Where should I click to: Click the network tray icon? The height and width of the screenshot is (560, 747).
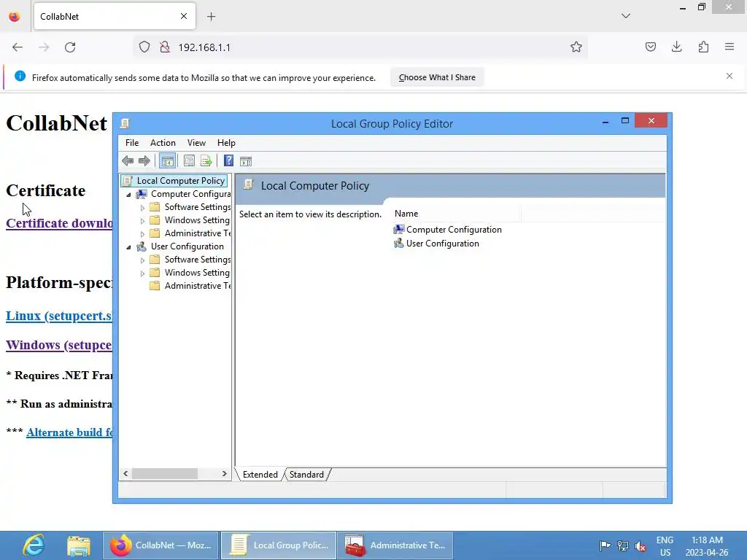623,545
